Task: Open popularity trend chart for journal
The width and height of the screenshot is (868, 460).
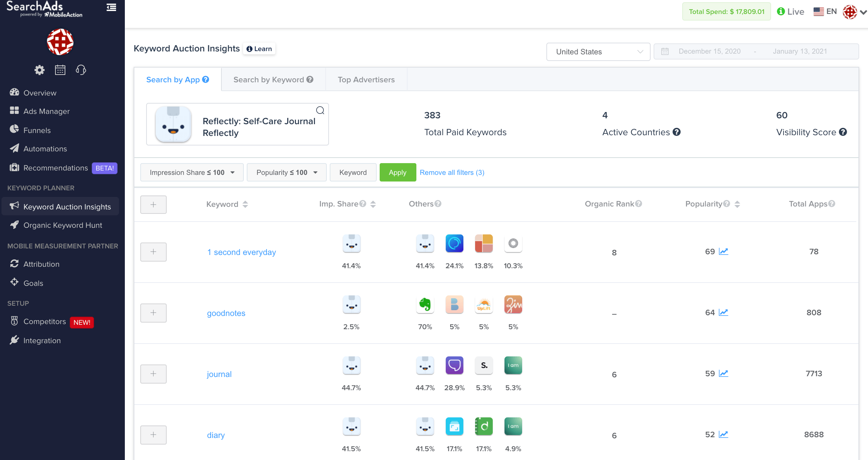Action: point(723,374)
